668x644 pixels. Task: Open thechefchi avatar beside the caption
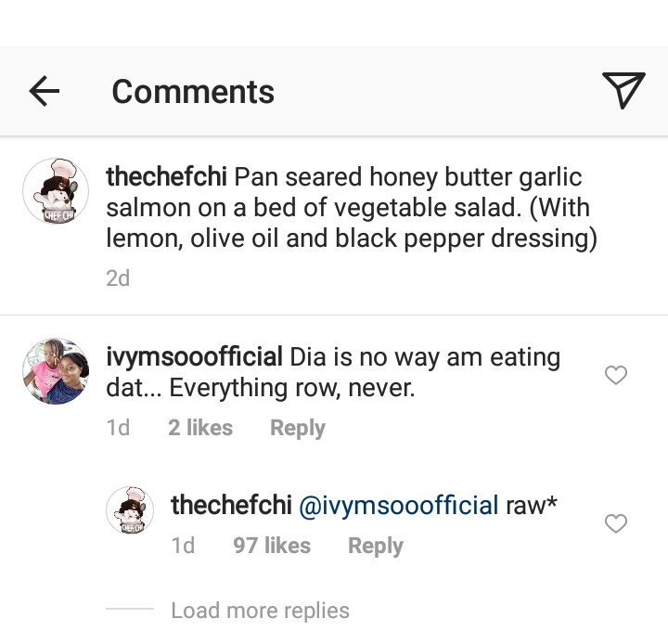55,190
